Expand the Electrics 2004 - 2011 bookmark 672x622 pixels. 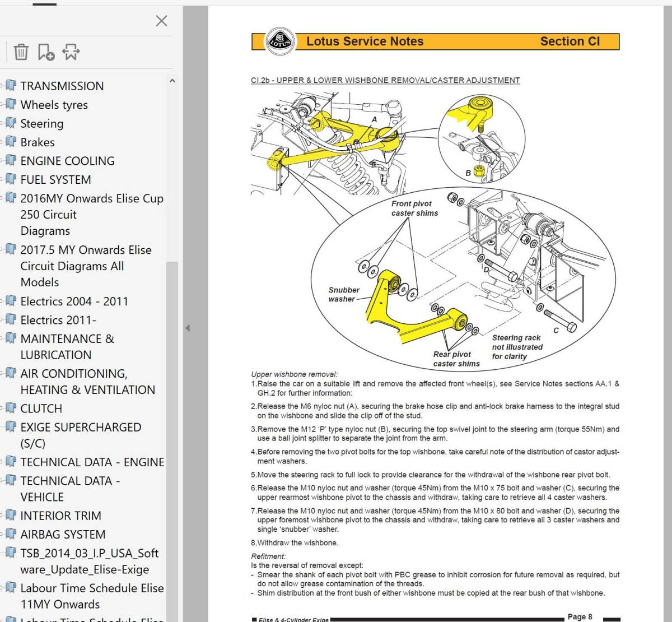point(2,301)
